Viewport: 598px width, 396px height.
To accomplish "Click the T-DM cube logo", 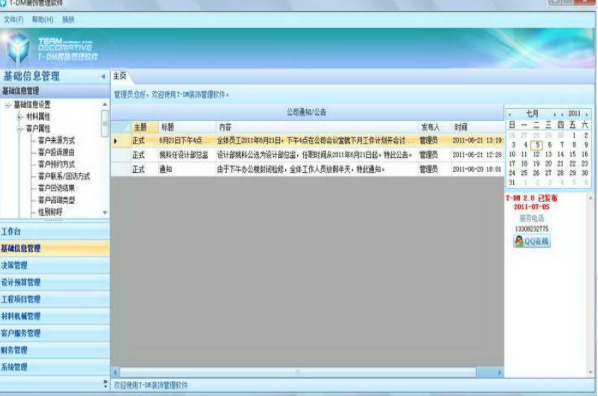I will [17, 48].
